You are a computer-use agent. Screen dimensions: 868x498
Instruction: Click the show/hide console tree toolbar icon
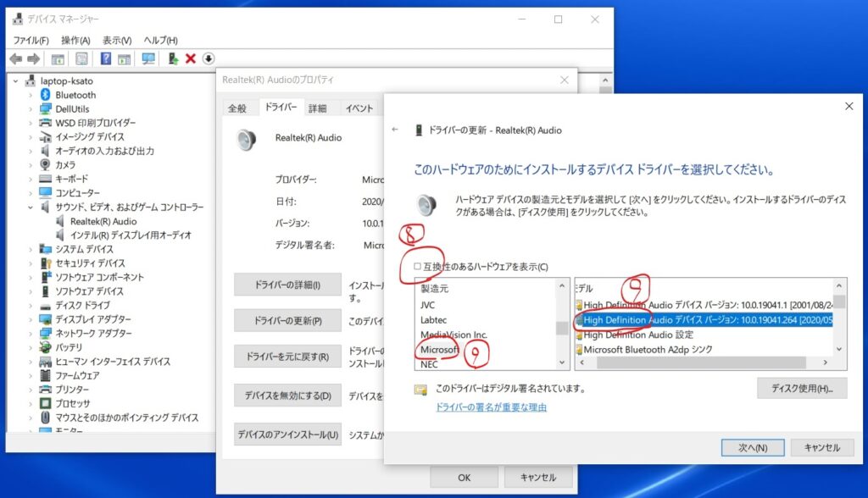(58, 58)
